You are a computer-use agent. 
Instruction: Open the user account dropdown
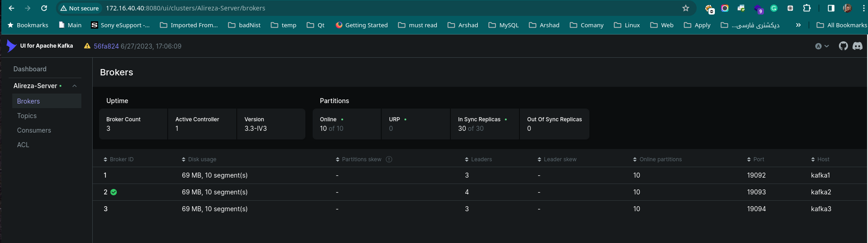[822, 46]
